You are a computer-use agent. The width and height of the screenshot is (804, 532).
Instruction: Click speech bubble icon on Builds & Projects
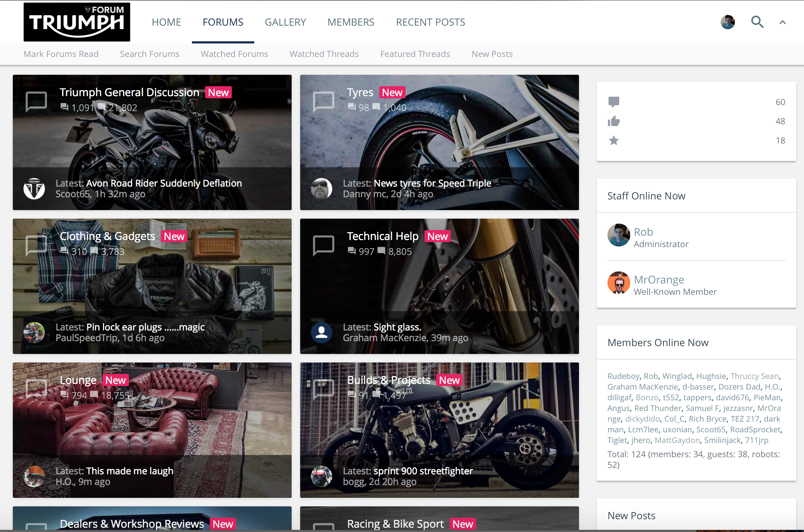323,389
